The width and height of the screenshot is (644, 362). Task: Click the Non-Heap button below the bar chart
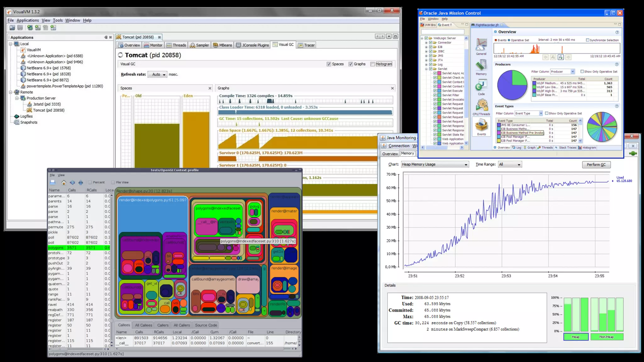pos(607,337)
